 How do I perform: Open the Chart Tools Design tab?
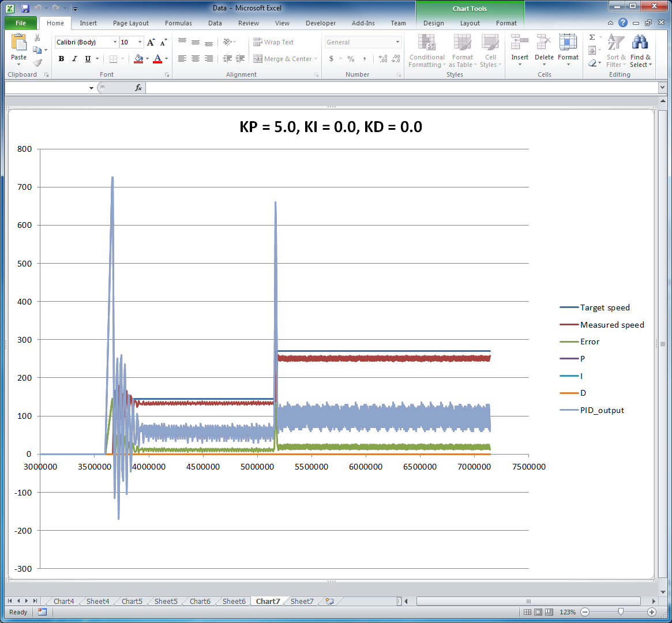(434, 23)
